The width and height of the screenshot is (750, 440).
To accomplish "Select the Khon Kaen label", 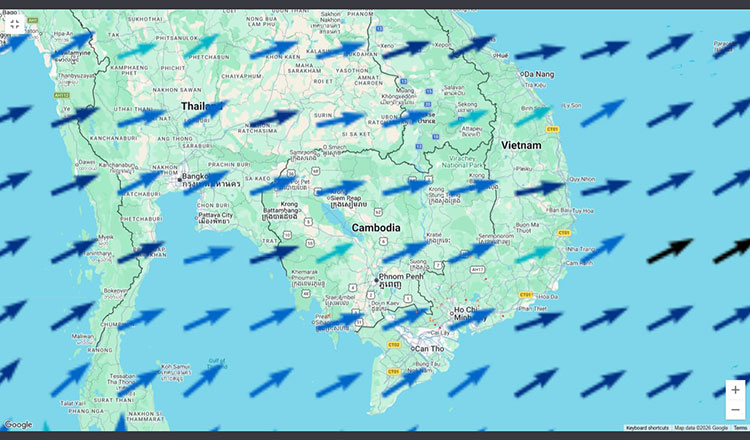I will click(283, 57).
